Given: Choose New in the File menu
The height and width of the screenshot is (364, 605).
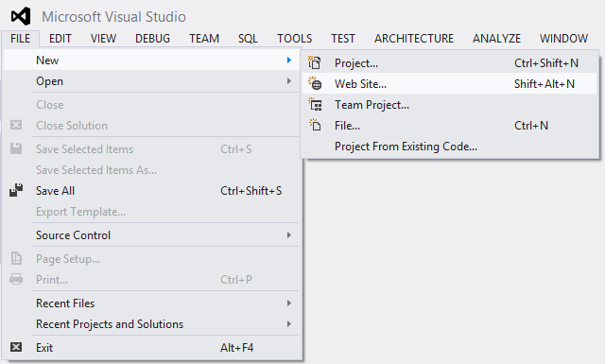Looking at the screenshot, I should (x=151, y=61).
